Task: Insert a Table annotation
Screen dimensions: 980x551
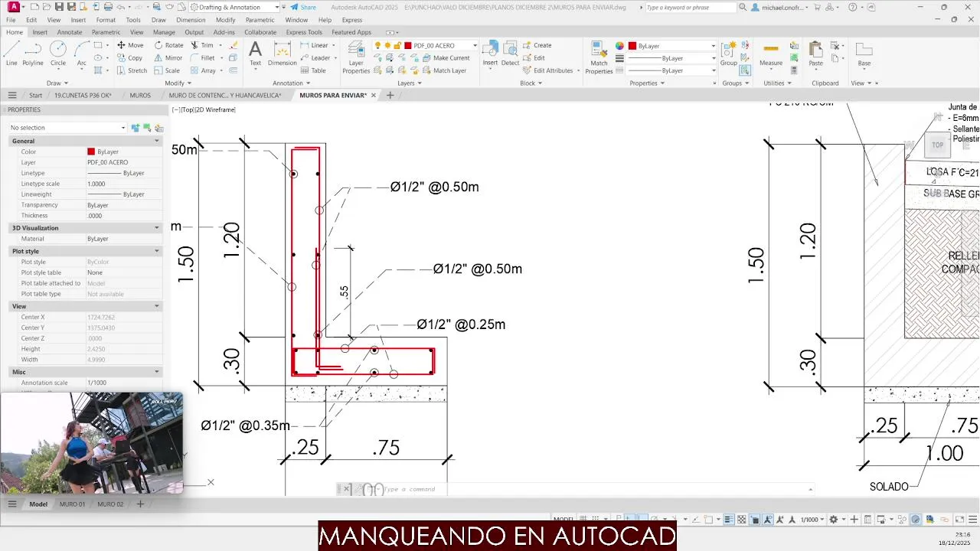Action: [x=313, y=70]
